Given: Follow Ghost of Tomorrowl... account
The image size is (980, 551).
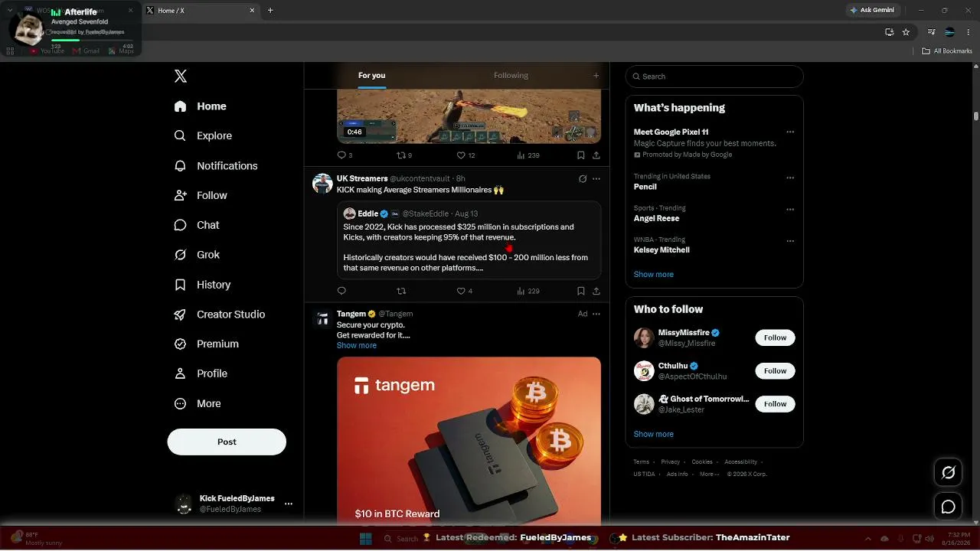Looking at the screenshot, I should [775, 404].
